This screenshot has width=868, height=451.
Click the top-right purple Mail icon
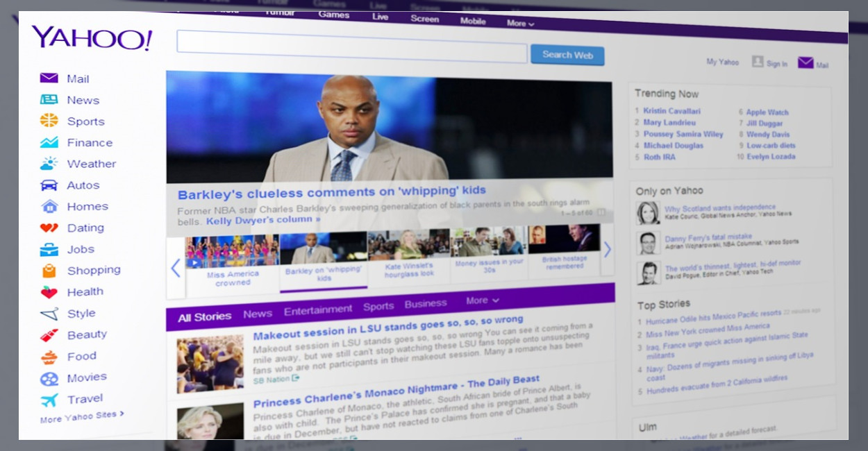[x=806, y=62]
